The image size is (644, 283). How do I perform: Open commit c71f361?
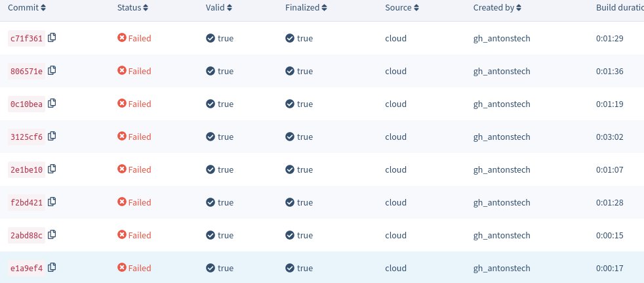[x=26, y=38]
